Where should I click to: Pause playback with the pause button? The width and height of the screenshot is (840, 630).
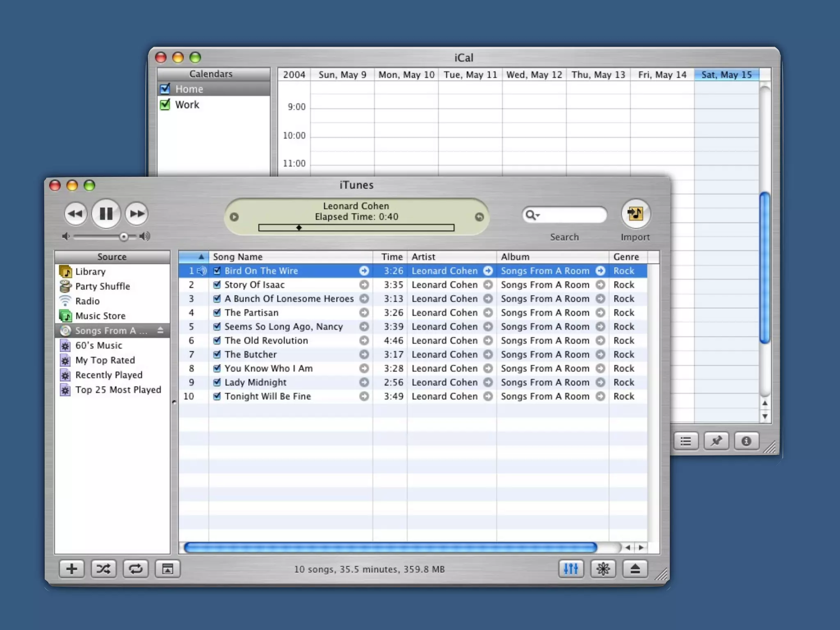106,213
